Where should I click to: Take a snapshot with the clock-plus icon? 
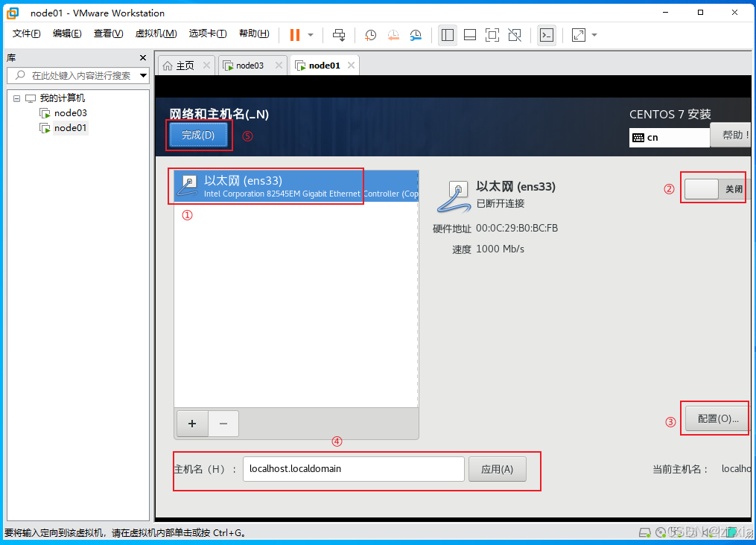pos(370,35)
